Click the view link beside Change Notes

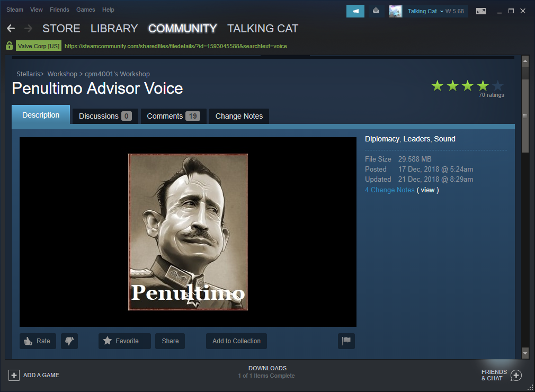coord(427,190)
